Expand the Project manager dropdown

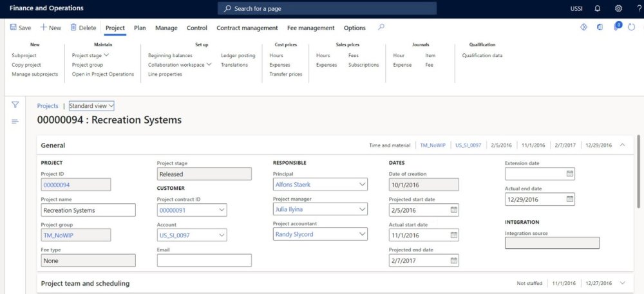tap(362, 209)
